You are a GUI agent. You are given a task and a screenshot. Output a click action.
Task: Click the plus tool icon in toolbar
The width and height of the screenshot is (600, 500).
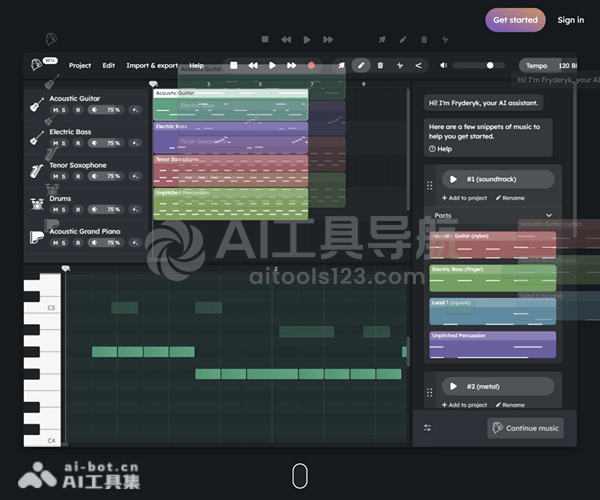coord(400,65)
